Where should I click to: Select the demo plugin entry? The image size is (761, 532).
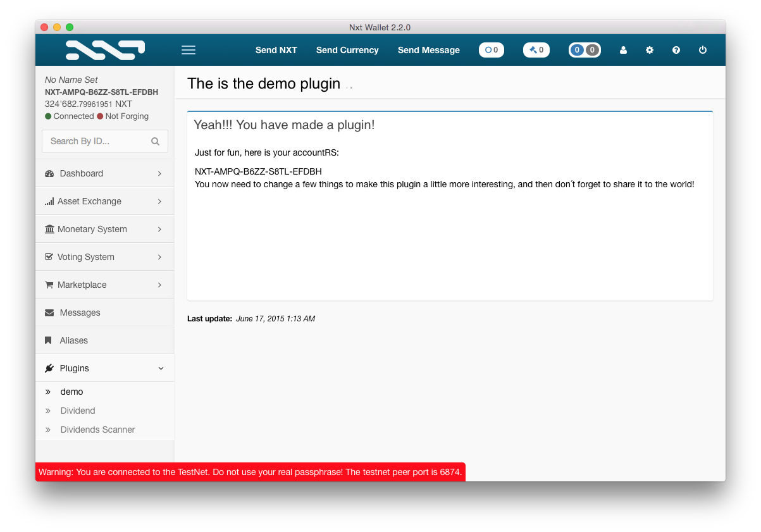[105, 392]
